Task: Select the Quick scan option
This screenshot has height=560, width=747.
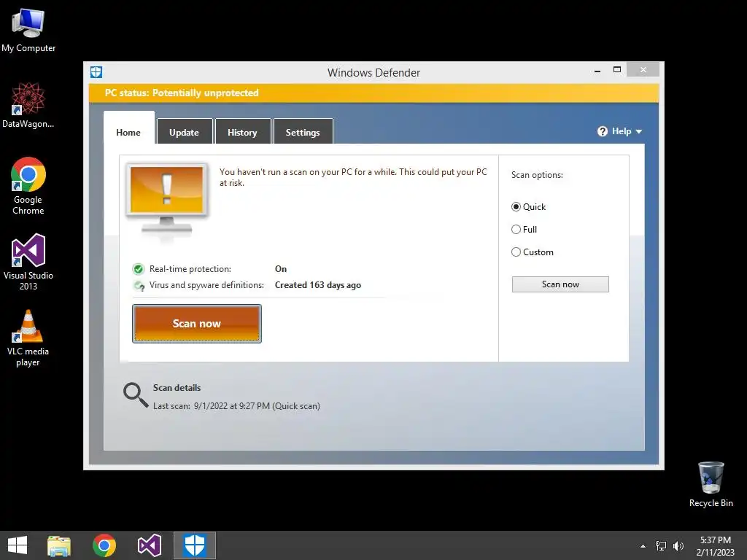Action: 528,207
